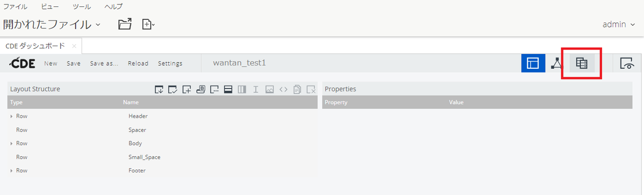Click the Value column header
Screen dimensions: 644x195
coord(456,102)
